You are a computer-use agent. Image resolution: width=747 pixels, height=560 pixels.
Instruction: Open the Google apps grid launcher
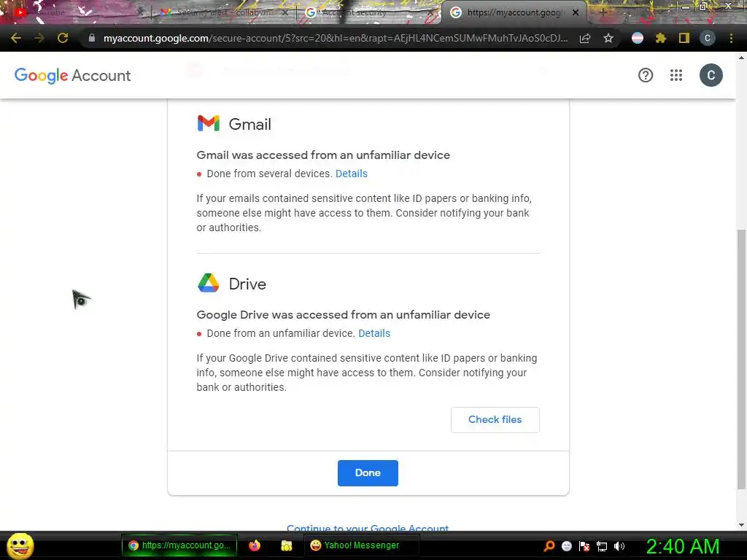[x=676, y=75]
